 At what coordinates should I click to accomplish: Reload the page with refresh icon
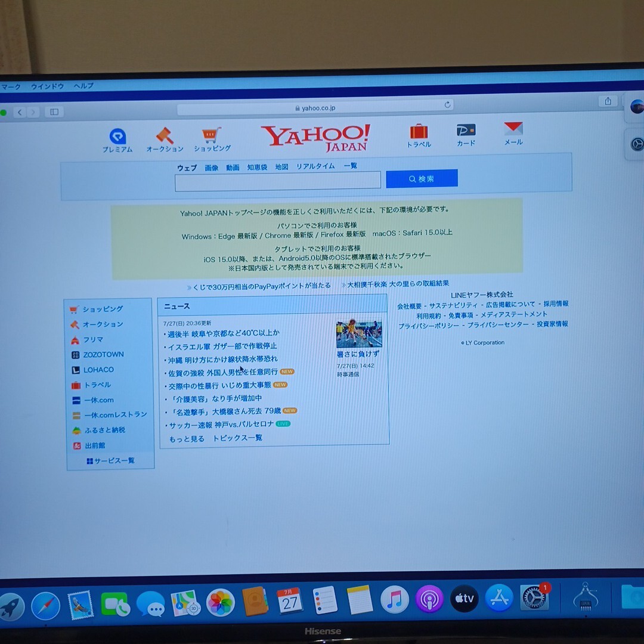[448, 105]
